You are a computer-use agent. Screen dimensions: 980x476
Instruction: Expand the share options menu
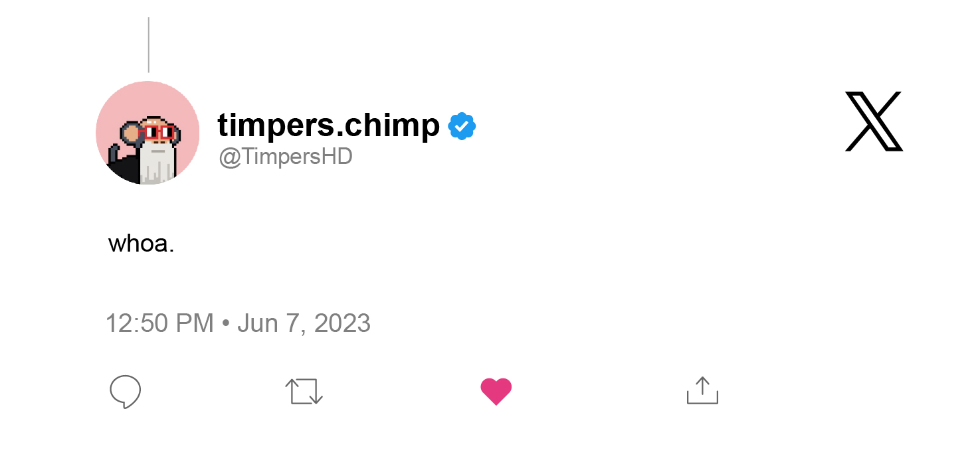(x=702, y=392)
